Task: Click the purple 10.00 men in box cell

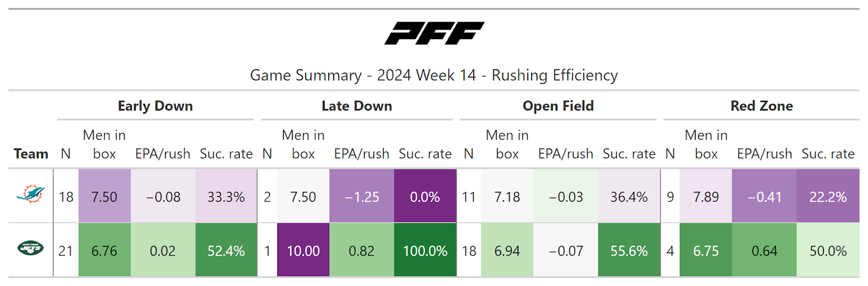Action: (x=303, y=251)
